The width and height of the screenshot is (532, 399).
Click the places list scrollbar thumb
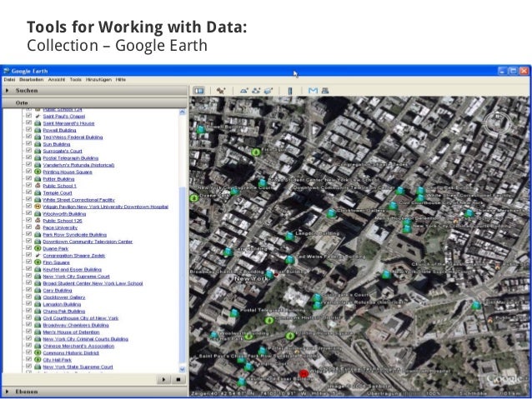[183, 275]
